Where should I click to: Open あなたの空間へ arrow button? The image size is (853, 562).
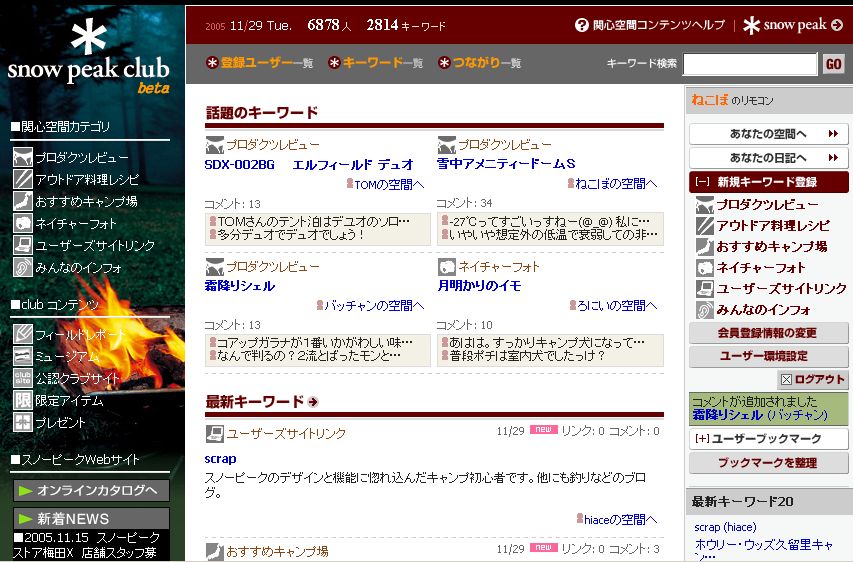coord(768,134)
